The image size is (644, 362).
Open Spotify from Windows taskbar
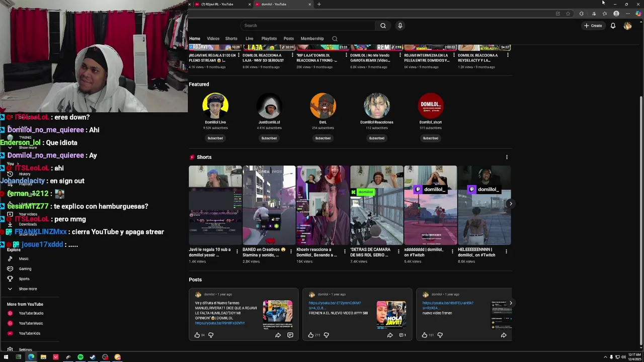point(80,357)
